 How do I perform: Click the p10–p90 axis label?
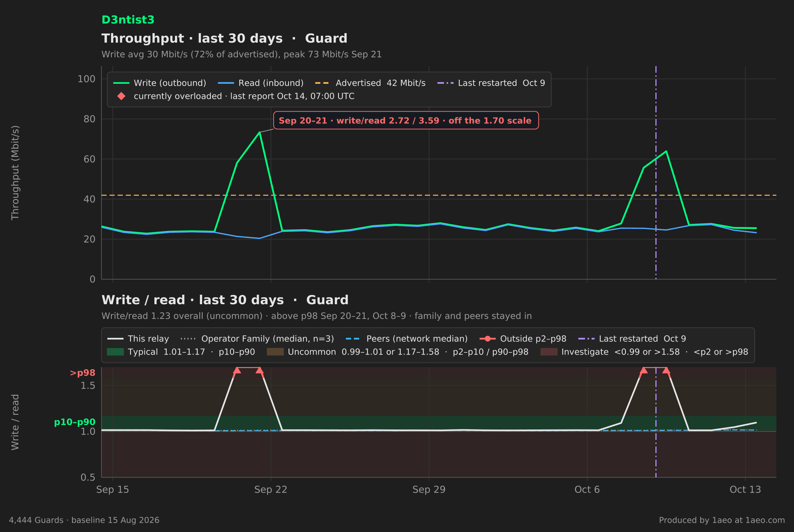(75, 422)
